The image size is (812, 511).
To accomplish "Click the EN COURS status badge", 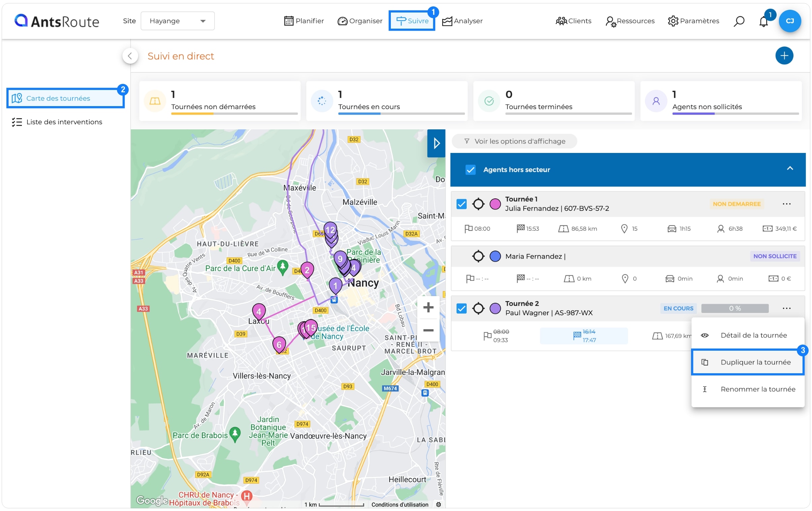I will pos(678,309).
